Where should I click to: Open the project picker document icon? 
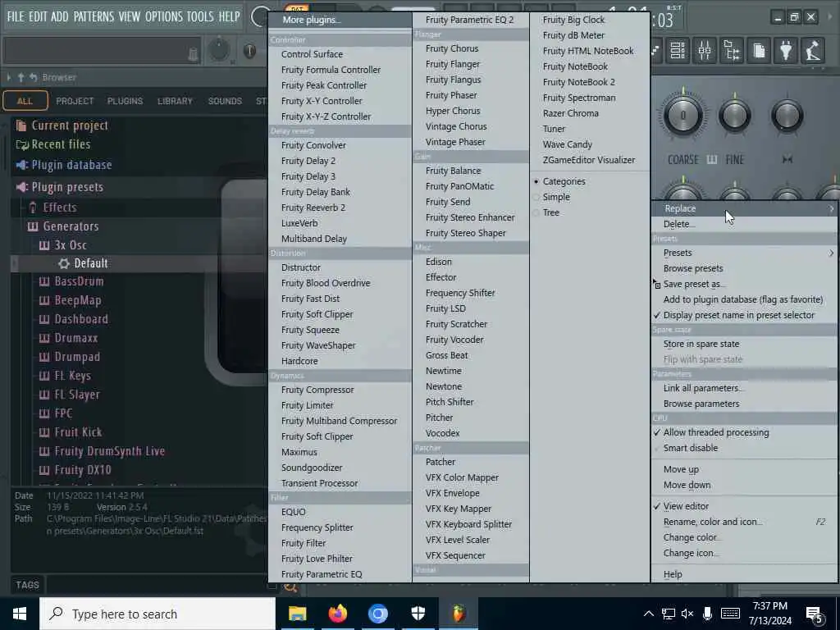pos(759,51)
